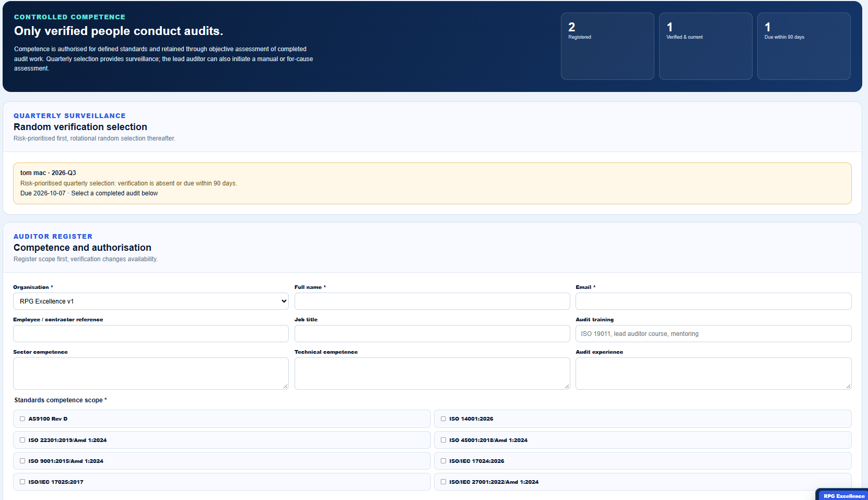Viewport: 868px width, 500px height.
Task: Click 'Only verified people conduct audits.' headline
Action: [119, 31]
